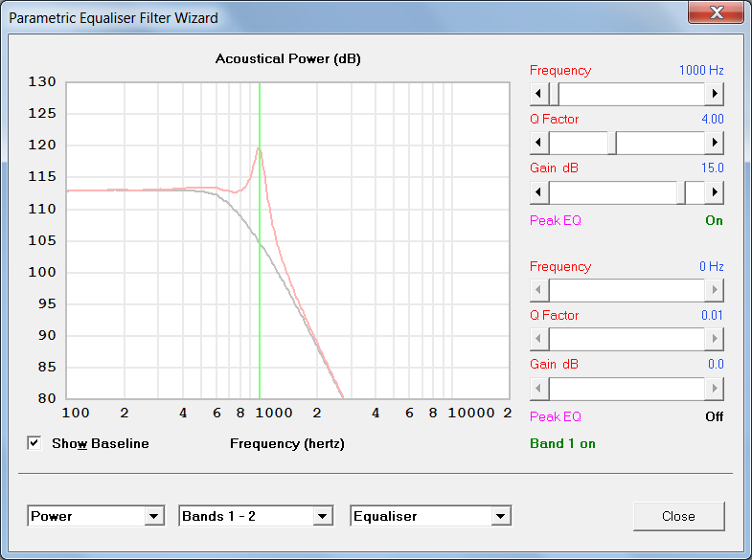Toggle Band 1 Peak EQ On status
This screenshot has width=752, height=560.
[714, 220]
